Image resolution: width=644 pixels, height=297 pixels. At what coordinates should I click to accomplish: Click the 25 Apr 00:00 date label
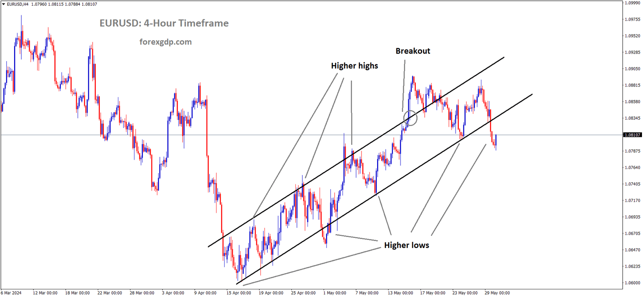[x=303, y=293]
